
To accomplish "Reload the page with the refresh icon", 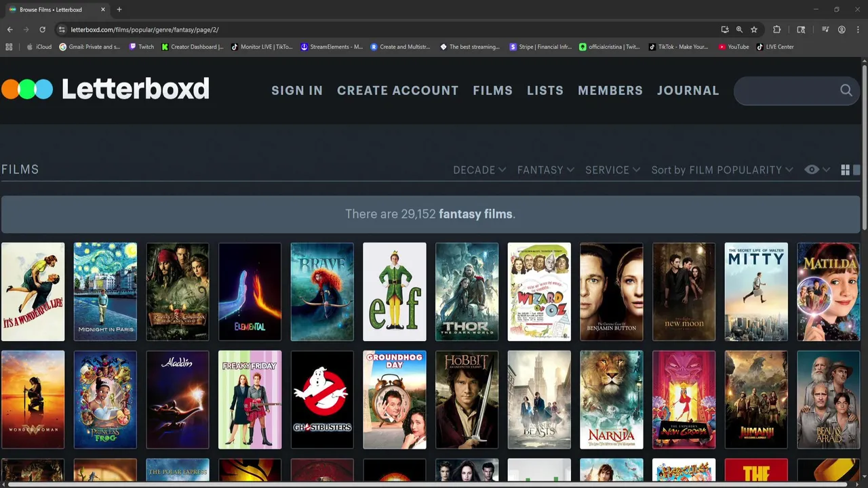I will [x=42, y=30].
